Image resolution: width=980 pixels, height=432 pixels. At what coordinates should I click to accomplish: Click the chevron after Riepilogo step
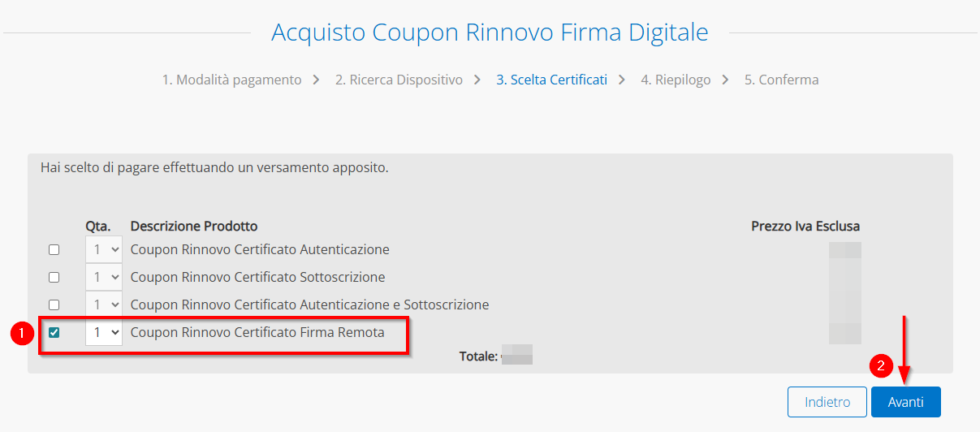726,80
